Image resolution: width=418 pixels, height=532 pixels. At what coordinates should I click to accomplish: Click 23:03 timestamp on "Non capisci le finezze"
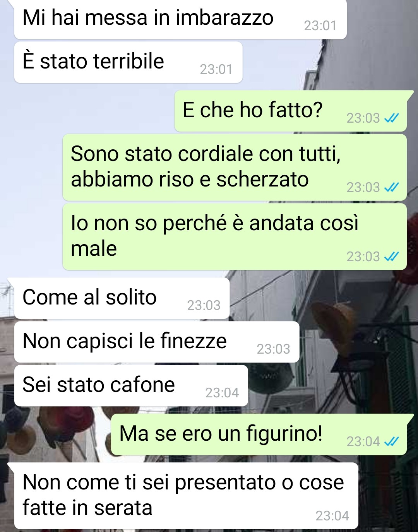click(x=273, y=349)
